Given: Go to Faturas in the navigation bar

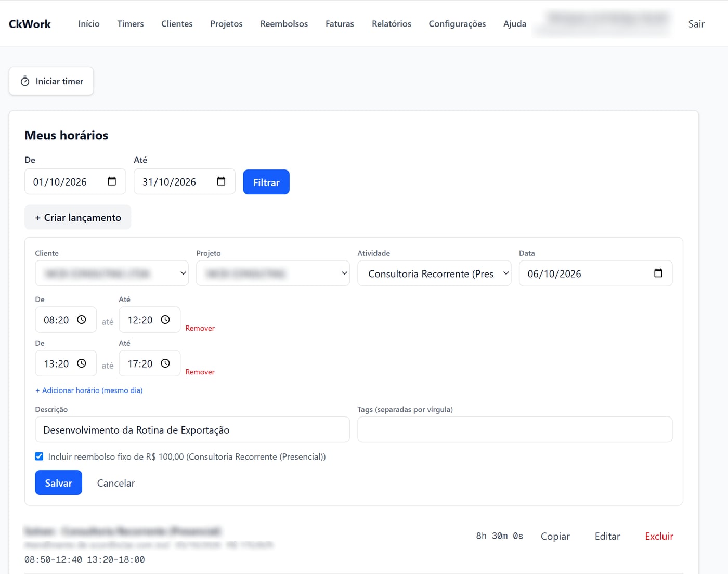Looking at the screenshot, I should [340, 24].
